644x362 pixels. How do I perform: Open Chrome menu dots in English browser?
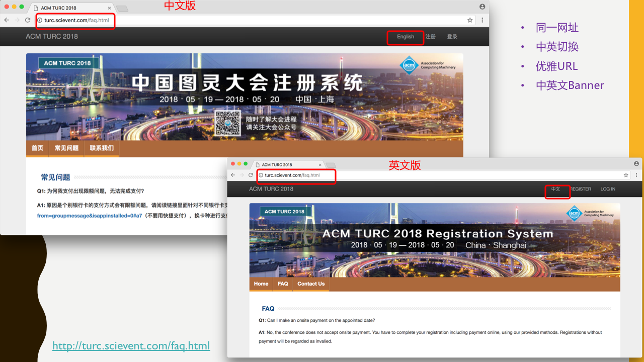pos(636,175)
